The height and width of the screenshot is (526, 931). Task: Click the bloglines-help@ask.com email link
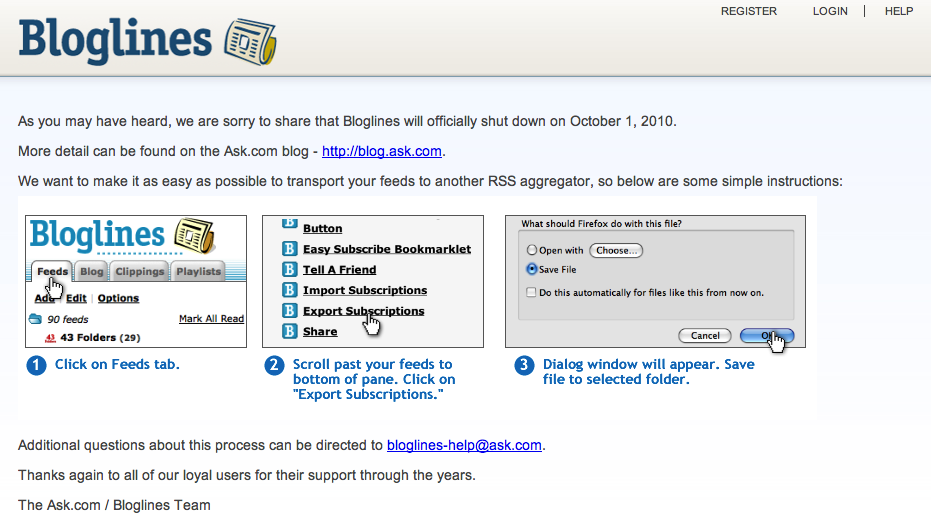click(x=464, y=445)
